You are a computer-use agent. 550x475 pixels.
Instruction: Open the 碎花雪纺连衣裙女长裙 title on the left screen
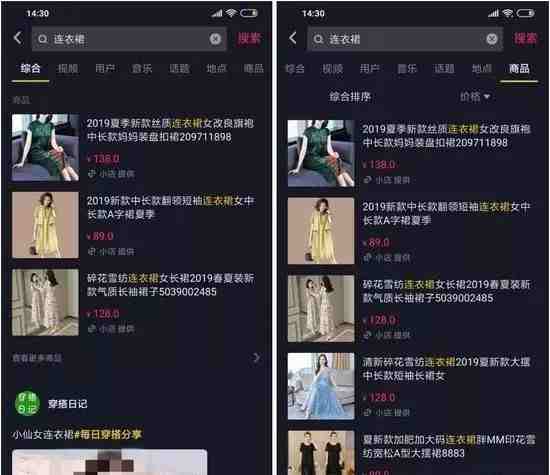(170, 285)
